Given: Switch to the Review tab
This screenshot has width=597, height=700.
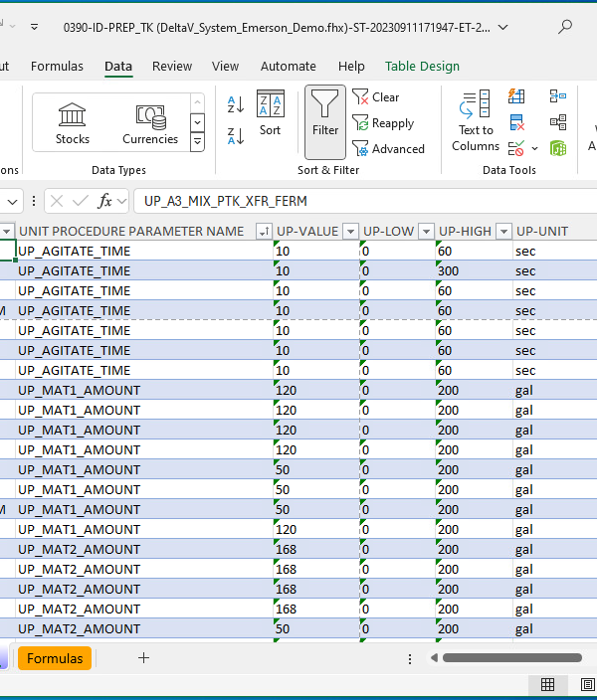Looking at the screenshot, I should point(172,66).
